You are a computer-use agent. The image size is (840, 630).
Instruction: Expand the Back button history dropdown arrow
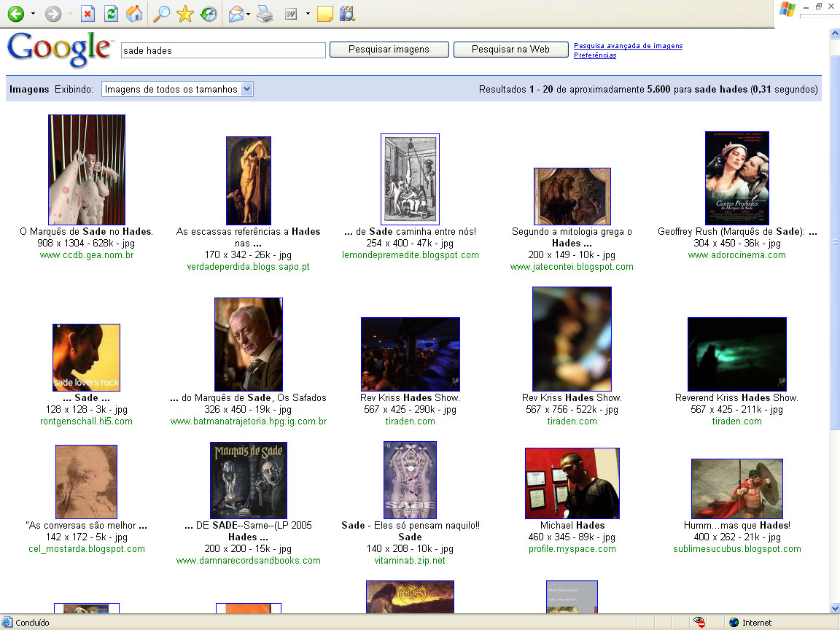[x=33, y=14]
